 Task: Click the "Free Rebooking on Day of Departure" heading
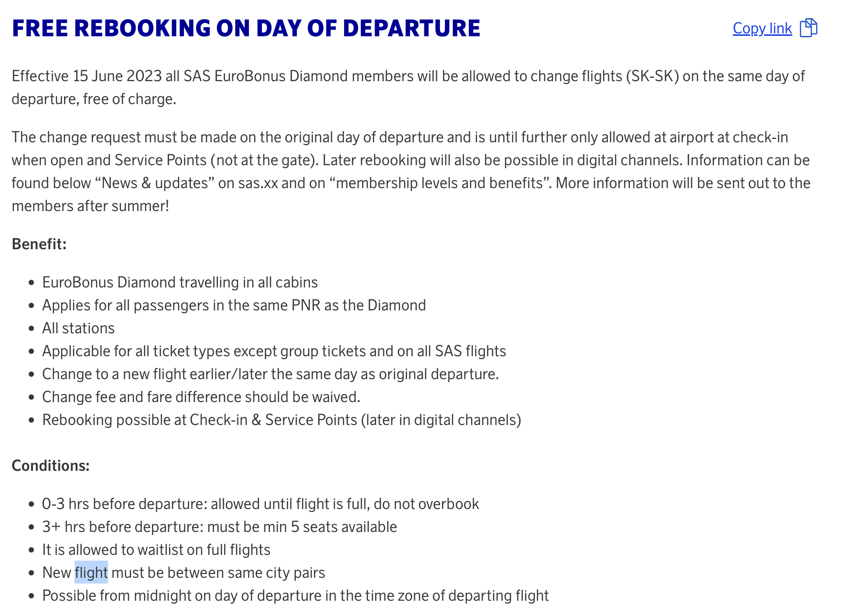pos(246,28)
